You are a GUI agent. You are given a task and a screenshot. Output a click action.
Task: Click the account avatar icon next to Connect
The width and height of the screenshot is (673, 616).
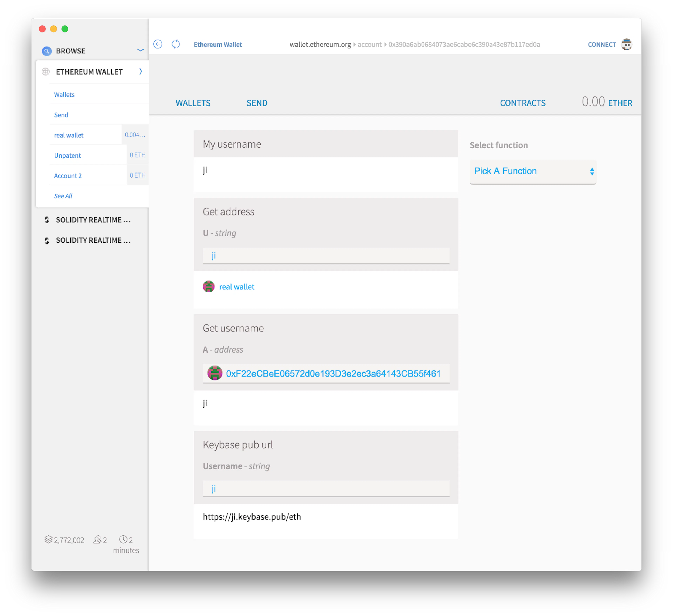pyautogui.click(x=627, y=44)
